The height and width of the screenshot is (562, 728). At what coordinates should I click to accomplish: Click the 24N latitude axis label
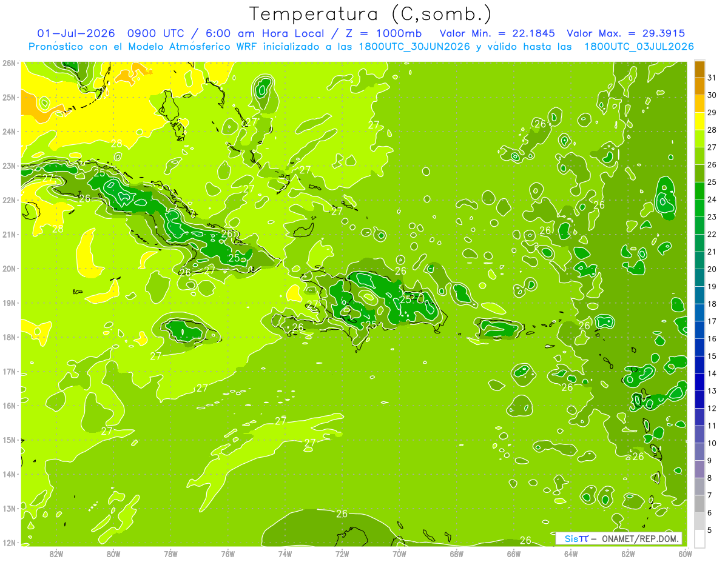tap(9, 132)
